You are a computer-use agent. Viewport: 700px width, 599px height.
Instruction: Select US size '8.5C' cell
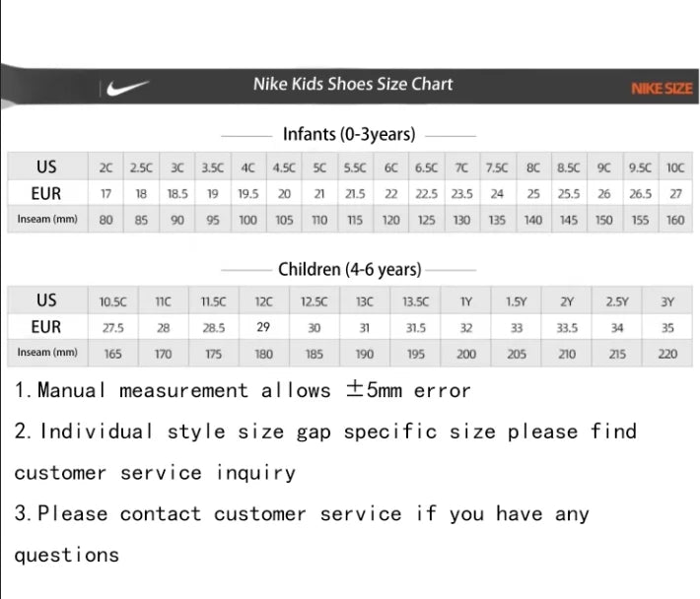pos(568,167)
